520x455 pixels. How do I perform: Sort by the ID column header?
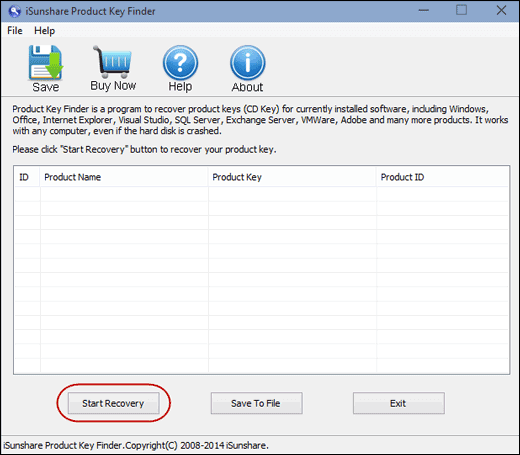coord(27,177)
